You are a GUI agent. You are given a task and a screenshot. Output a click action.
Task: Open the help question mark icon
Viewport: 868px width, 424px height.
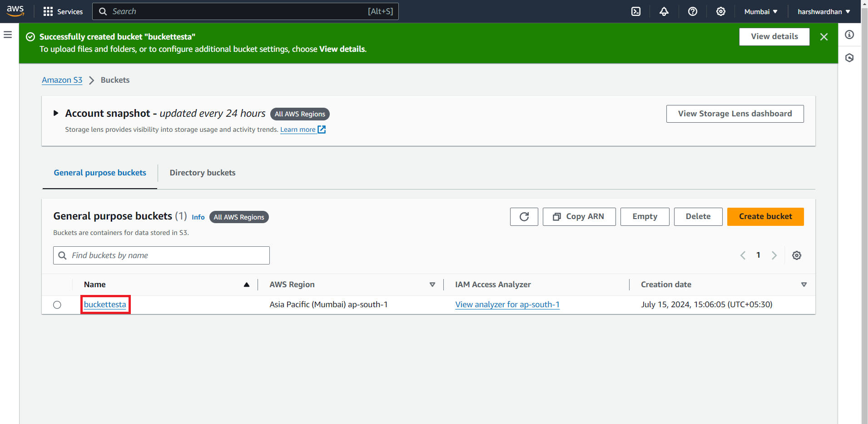coord(693,11)
